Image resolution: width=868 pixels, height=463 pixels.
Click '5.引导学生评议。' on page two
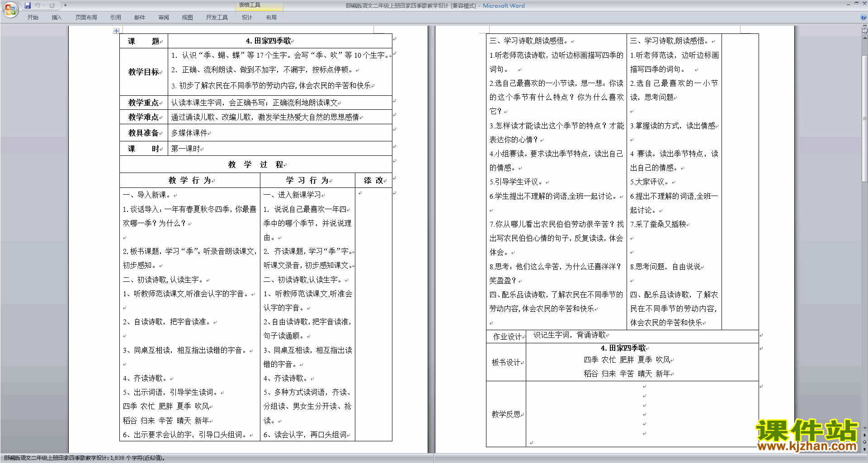coord(518,182)
